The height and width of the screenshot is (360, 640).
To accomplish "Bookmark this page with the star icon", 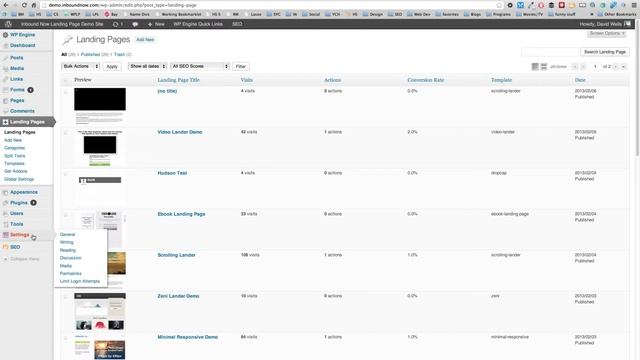I will (x=499, y=5).
